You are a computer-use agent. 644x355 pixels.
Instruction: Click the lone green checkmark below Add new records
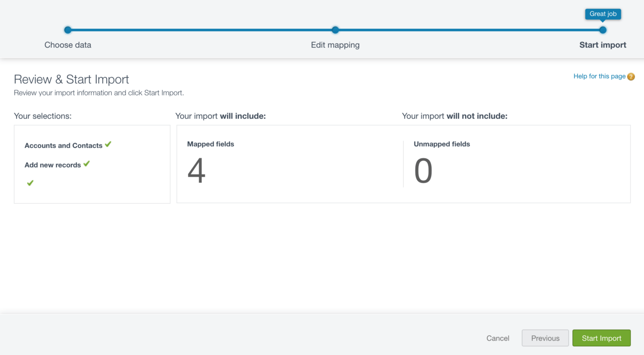click(30, 183)
